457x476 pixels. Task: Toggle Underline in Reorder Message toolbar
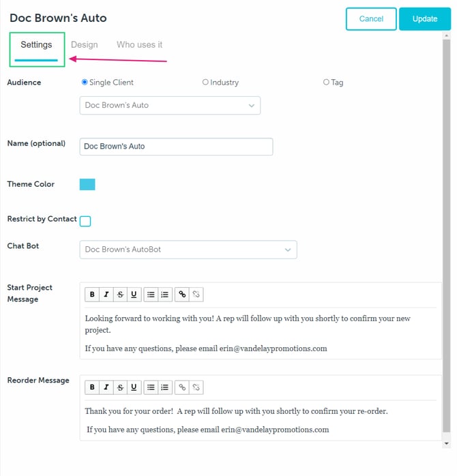click(134, 387)
